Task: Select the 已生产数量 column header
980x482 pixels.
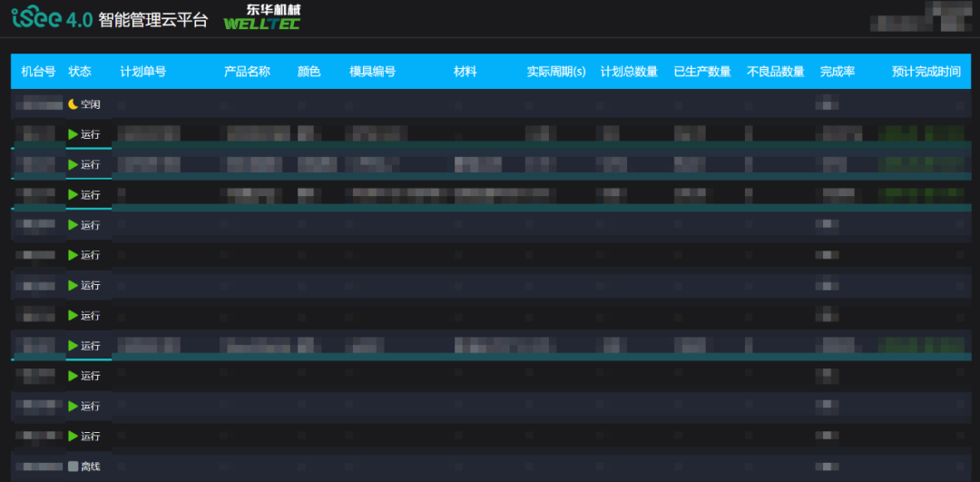Action: coord(702,72)
